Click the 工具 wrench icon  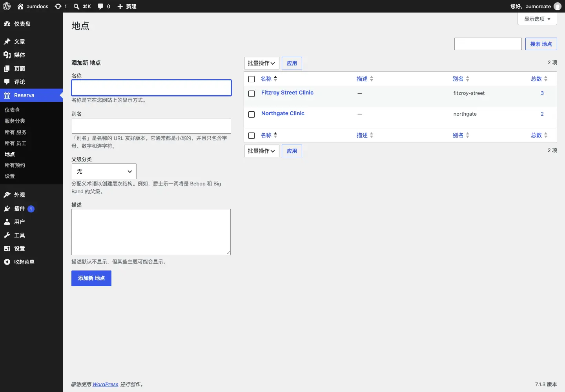7,235
